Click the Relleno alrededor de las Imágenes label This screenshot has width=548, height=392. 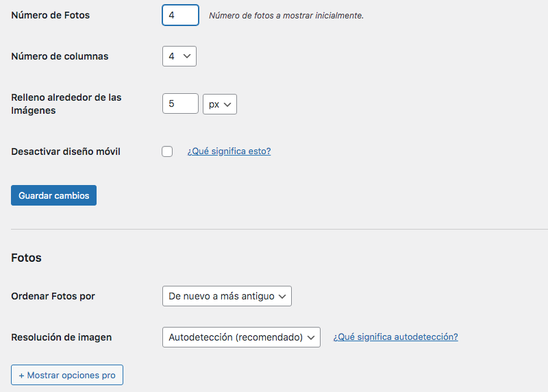coord(66,104)
